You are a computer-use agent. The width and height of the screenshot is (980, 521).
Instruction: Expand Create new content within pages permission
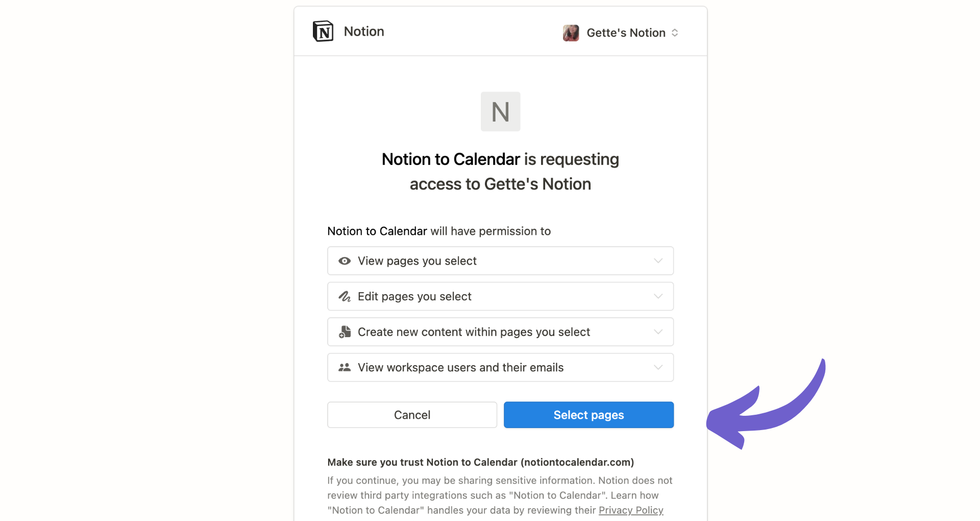[x=658, y=331]
